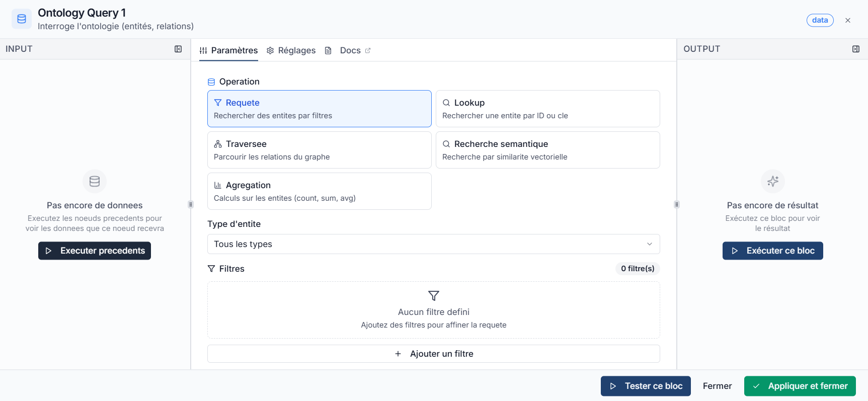Select the Requete operation option
Image resolution: width=868 pixels, height=401 pixels.
(319, 109)
